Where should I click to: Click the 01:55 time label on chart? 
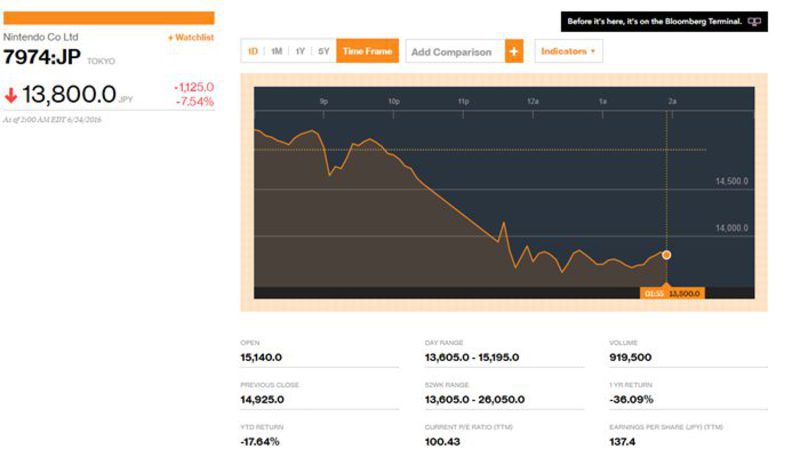(x=653, y=293)
